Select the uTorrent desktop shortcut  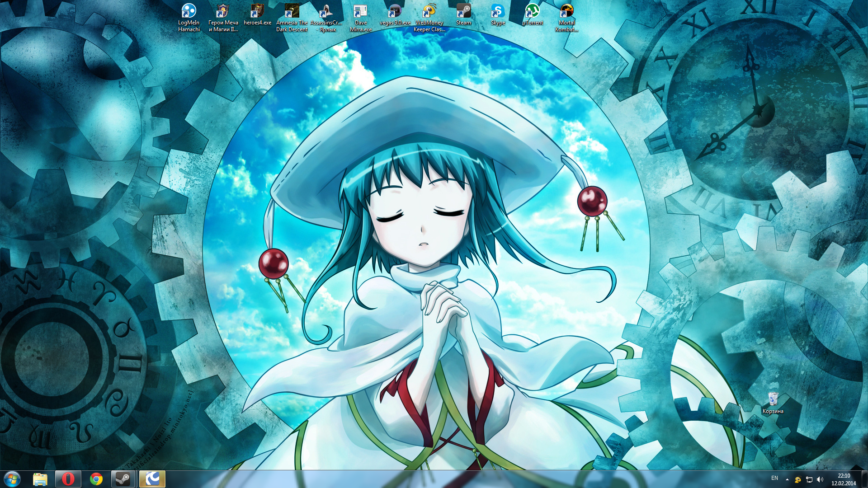pos(532,12)
